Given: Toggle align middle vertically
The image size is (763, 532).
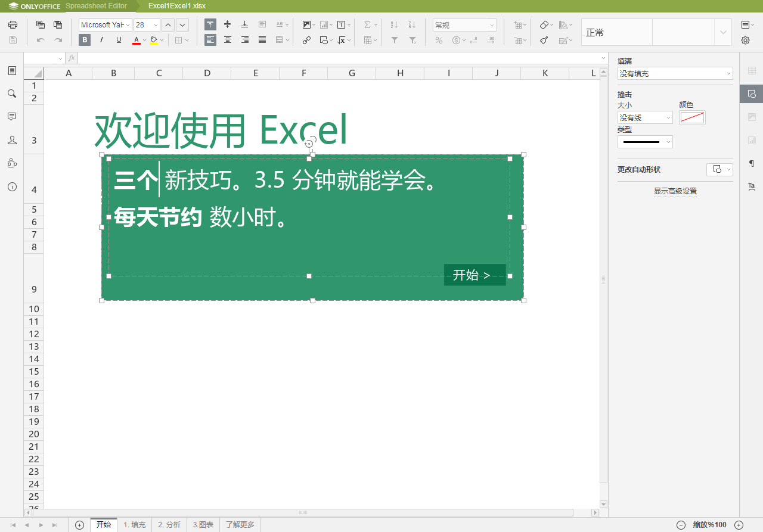Looking at the screenshot, I should coord(227,25).
